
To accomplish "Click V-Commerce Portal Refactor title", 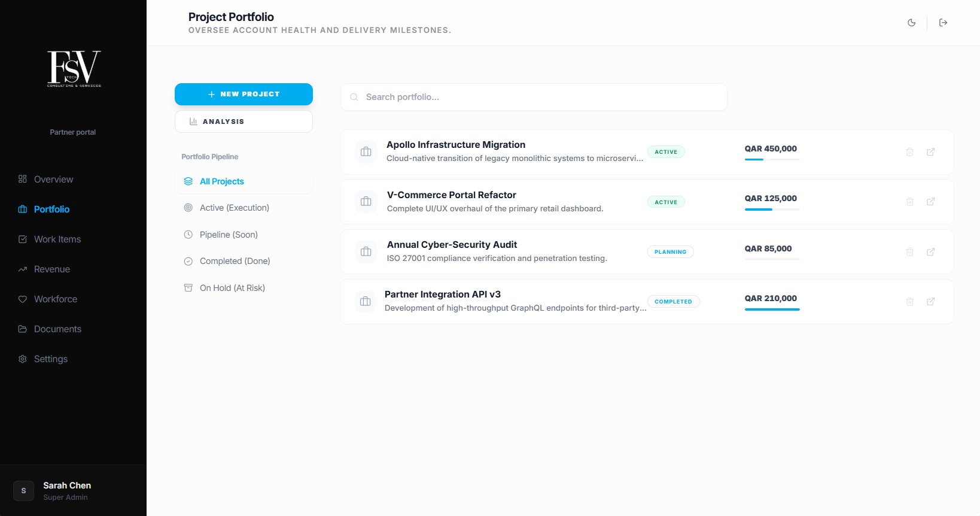I will tap(452, 195).
